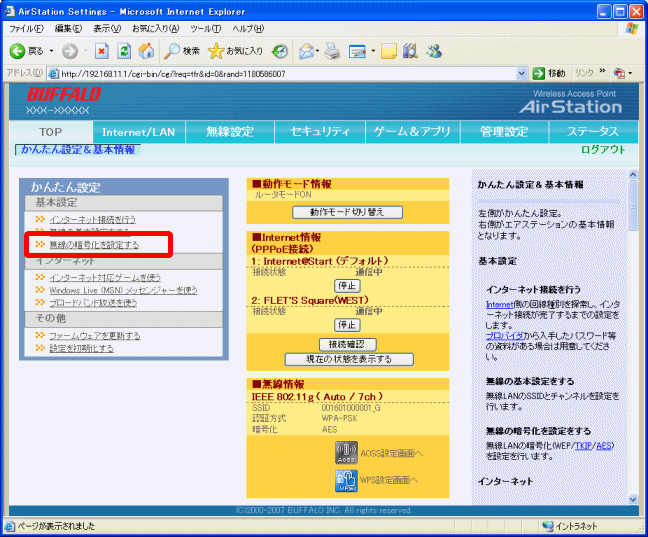Screen dimensions: 648x537
Task: Click the Internet link in help panel
Action: tap(499, 305)
